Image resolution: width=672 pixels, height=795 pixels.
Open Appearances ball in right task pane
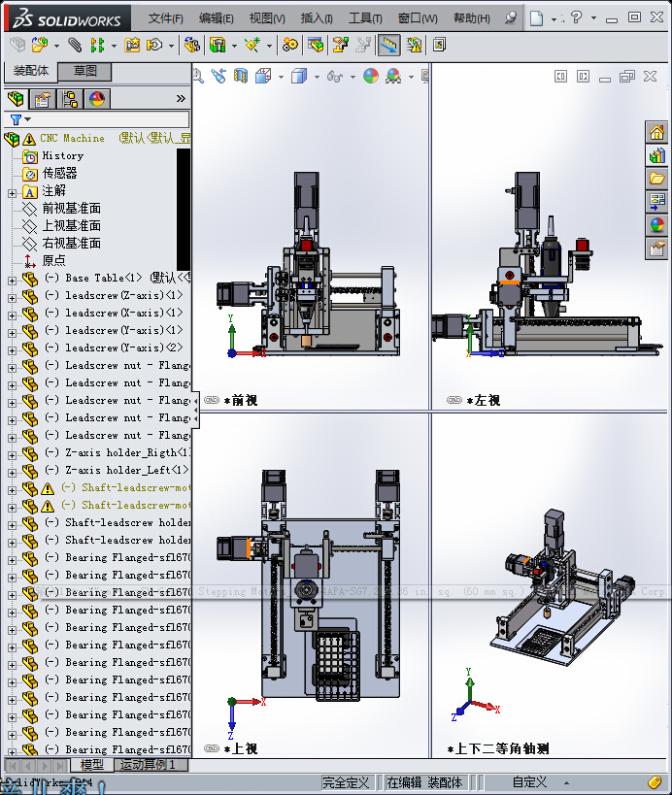point(656,225)
